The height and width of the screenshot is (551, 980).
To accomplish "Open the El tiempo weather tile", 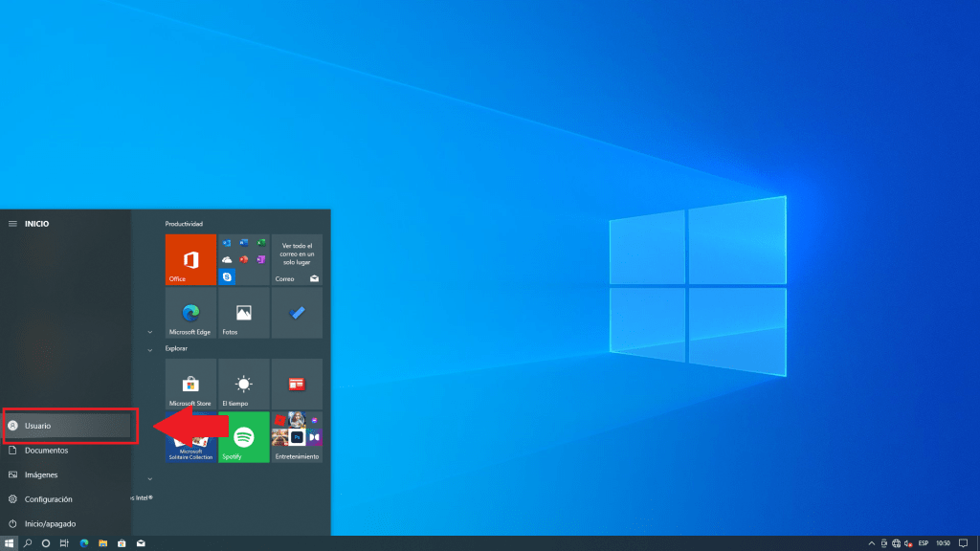I will (244, 385).
